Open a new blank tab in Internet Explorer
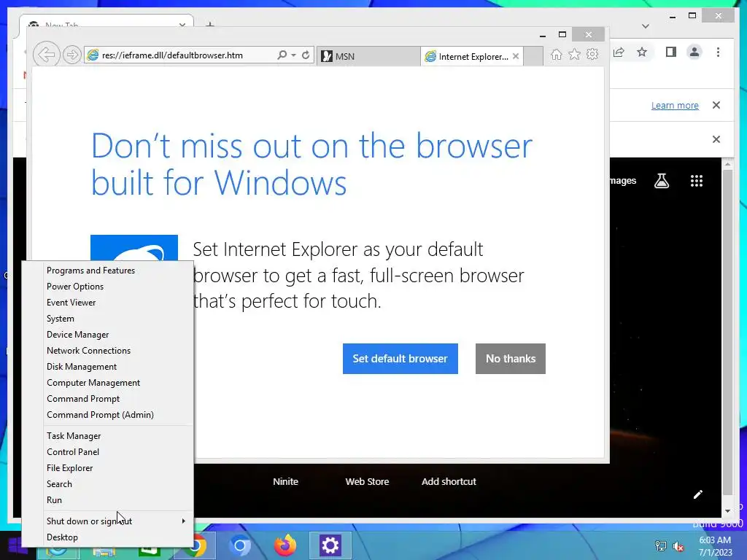Viewport: 747px width, 560px height. click(533, 56)
